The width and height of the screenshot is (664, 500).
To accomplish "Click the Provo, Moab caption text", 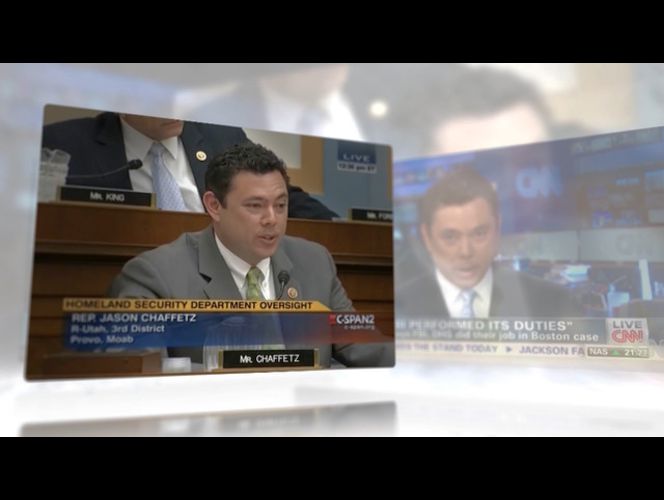I will click(100, 338).
